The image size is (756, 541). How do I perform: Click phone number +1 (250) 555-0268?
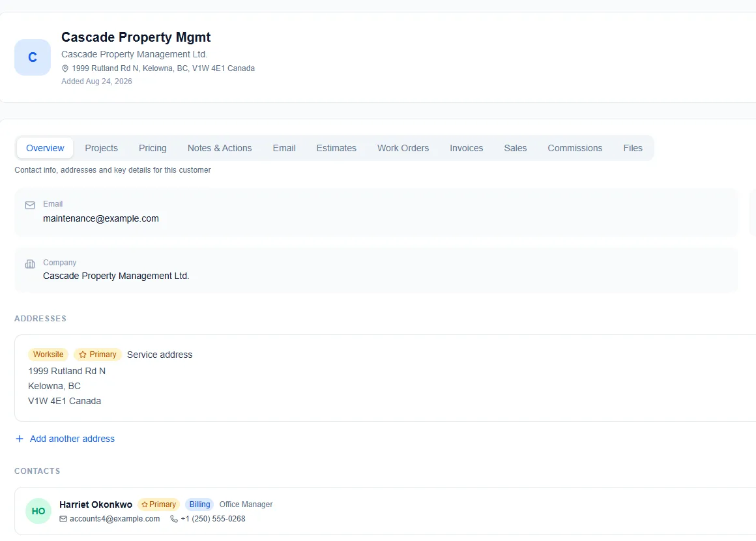[x=213, y=519]
